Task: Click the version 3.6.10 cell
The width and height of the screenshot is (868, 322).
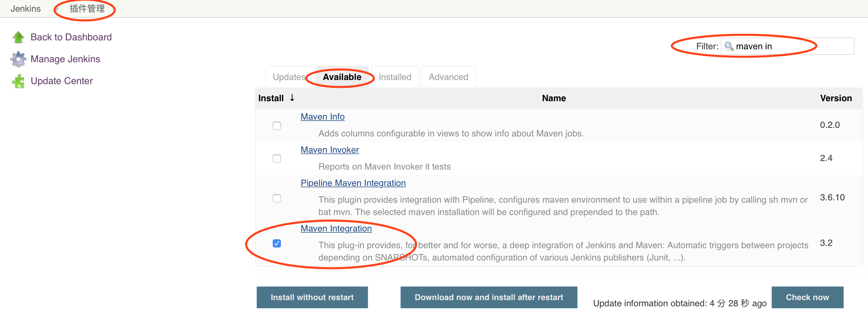Action: point(832,197)
